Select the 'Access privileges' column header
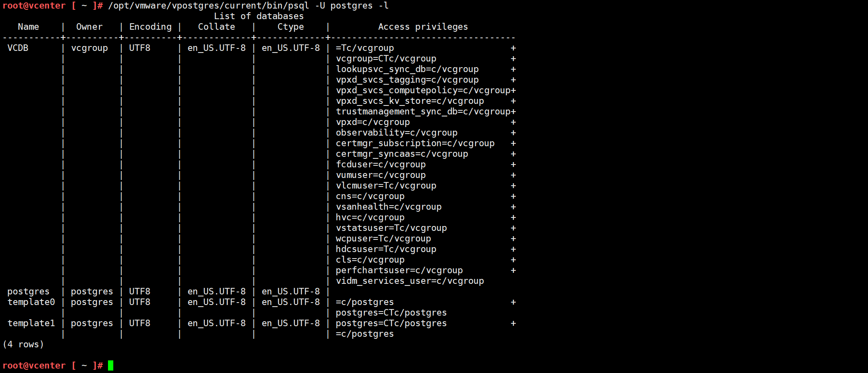The width and height of the screenshot is (868, 373). pyautogui.click(x=423, y=27)
